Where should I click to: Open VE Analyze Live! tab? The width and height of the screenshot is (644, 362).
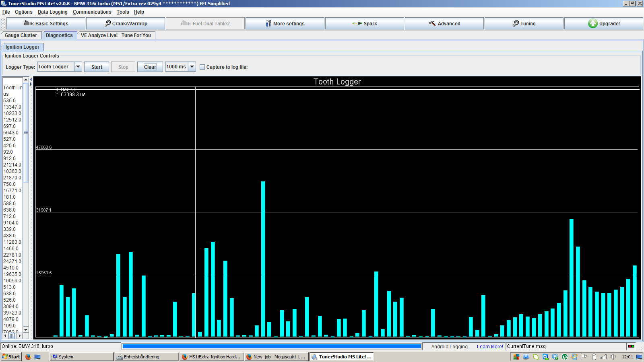(116, 35)
